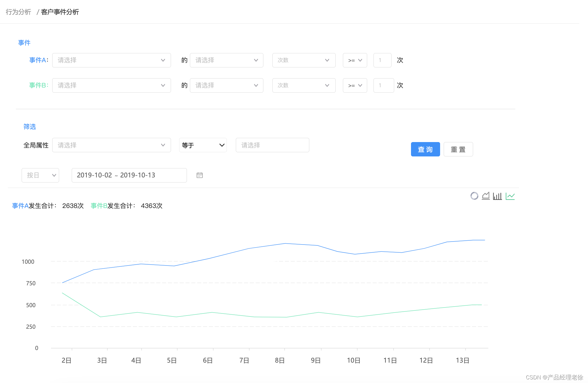Open the calendar date picker icon
The height and width of the screenshot is (383, 588).
click(x=199, y=175)
